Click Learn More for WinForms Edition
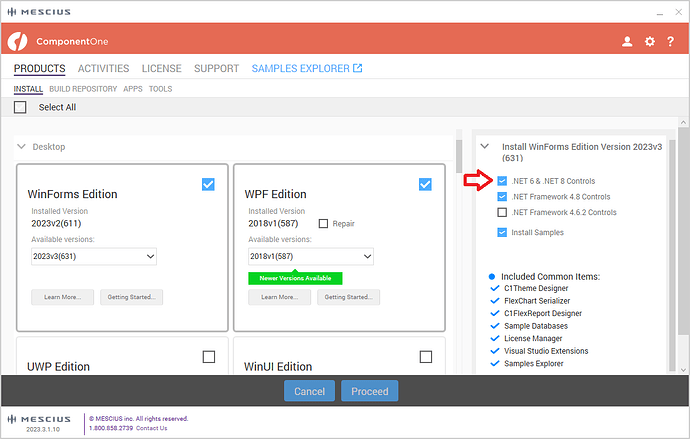The image size is (690, 439). pos(62,297)
